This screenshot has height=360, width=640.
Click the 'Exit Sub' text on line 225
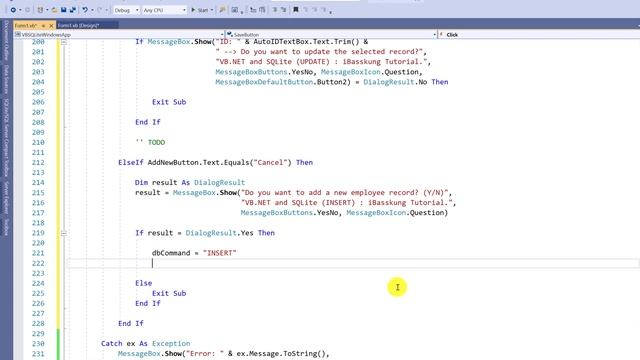pyautogui.click(x=169, y=293)
